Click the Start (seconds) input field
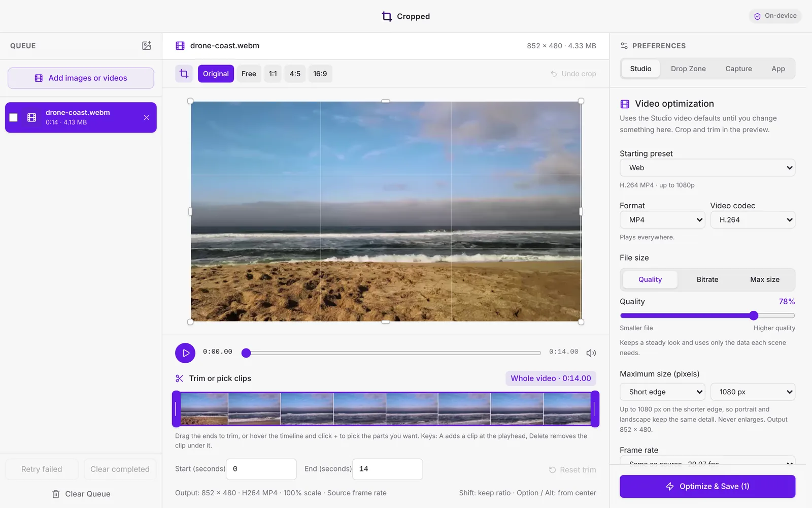Viewport: 812px width, 508px height. (261, 469)
